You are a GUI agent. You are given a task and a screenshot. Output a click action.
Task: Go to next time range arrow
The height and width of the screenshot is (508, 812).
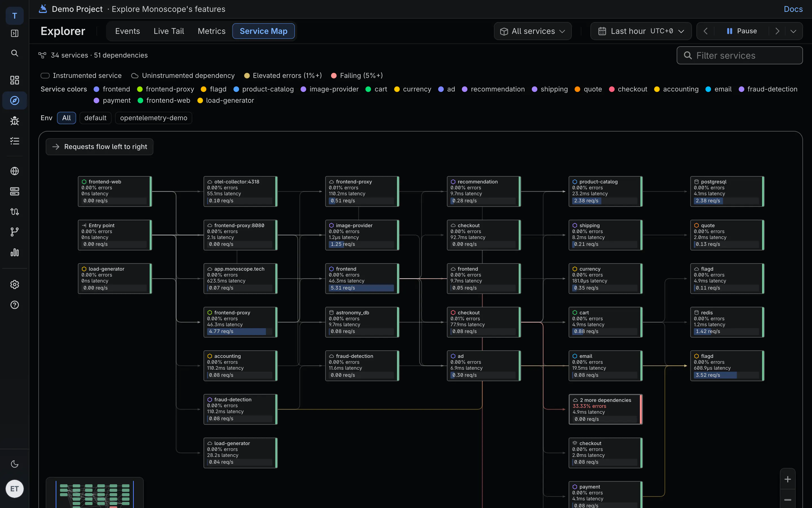click(x=777, y=31)
